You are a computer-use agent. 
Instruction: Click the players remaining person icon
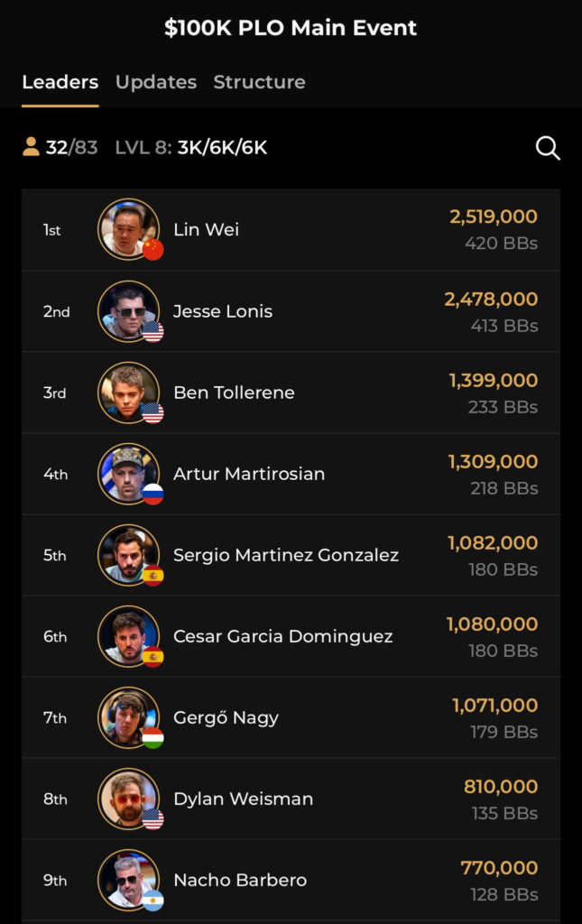[x=32, y=147]
